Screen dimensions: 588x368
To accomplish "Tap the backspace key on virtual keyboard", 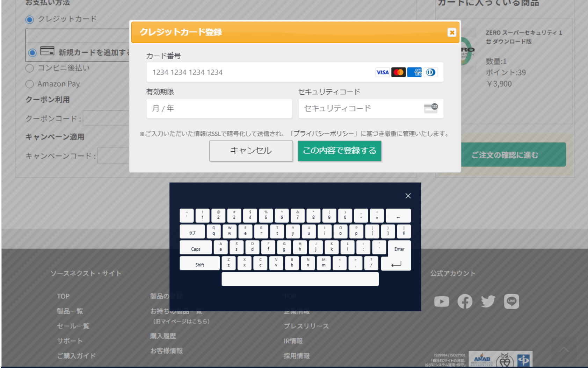I will pyautogui.click(x=398, y=216).
